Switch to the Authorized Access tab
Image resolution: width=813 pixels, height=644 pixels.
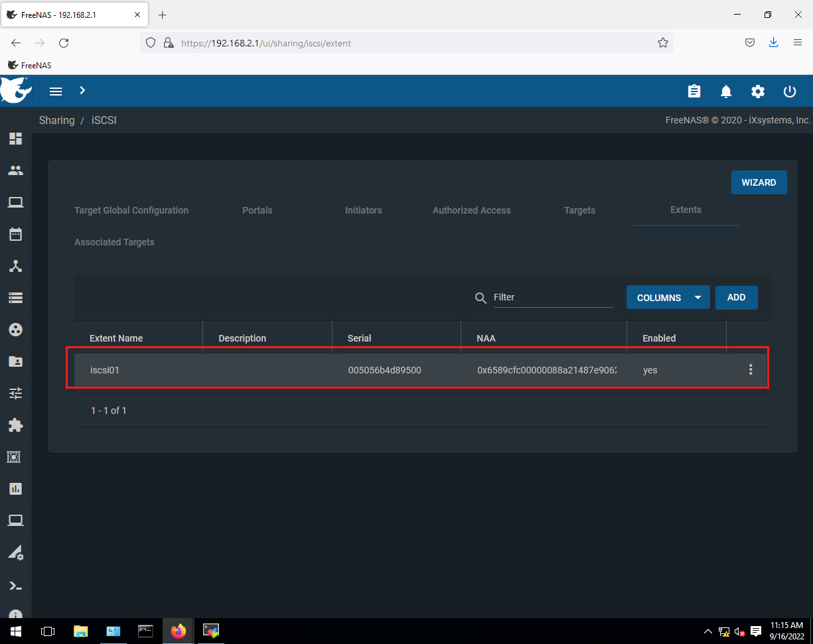(x=472, y=210)
